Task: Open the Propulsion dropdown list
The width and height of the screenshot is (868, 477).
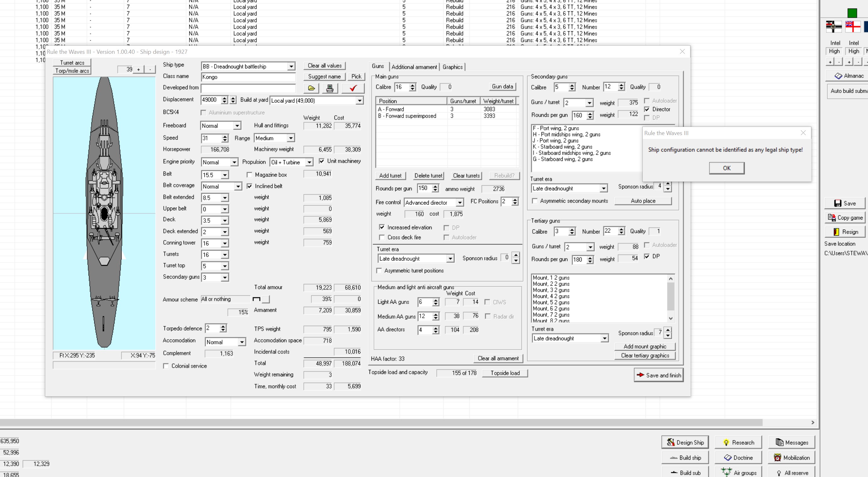Action: point(309,162)
